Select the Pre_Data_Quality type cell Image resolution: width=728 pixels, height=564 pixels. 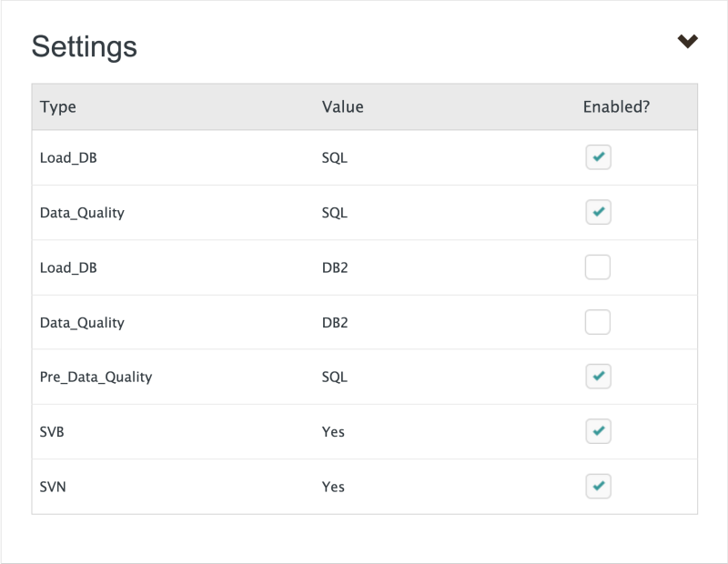coord(96,377)
